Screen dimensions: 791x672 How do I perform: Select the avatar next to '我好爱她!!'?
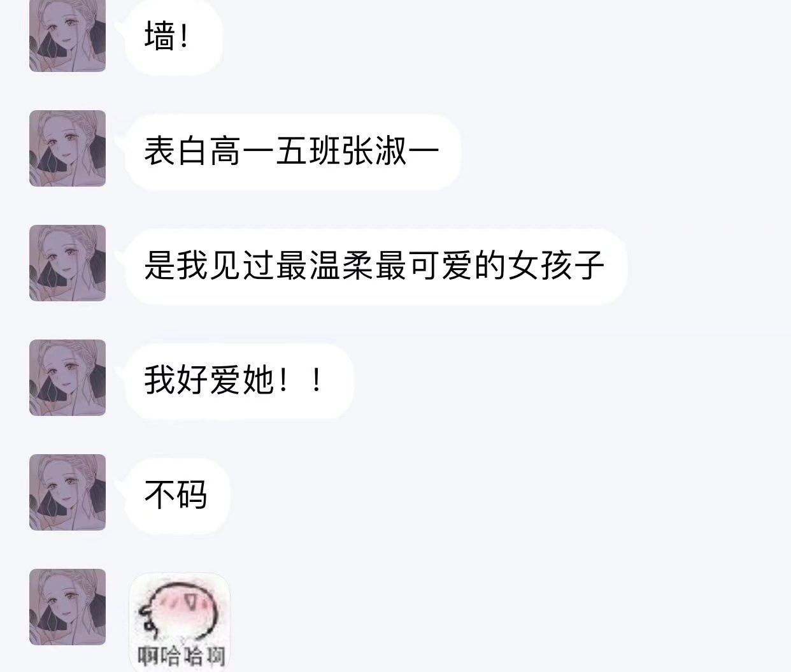[68, 378]
